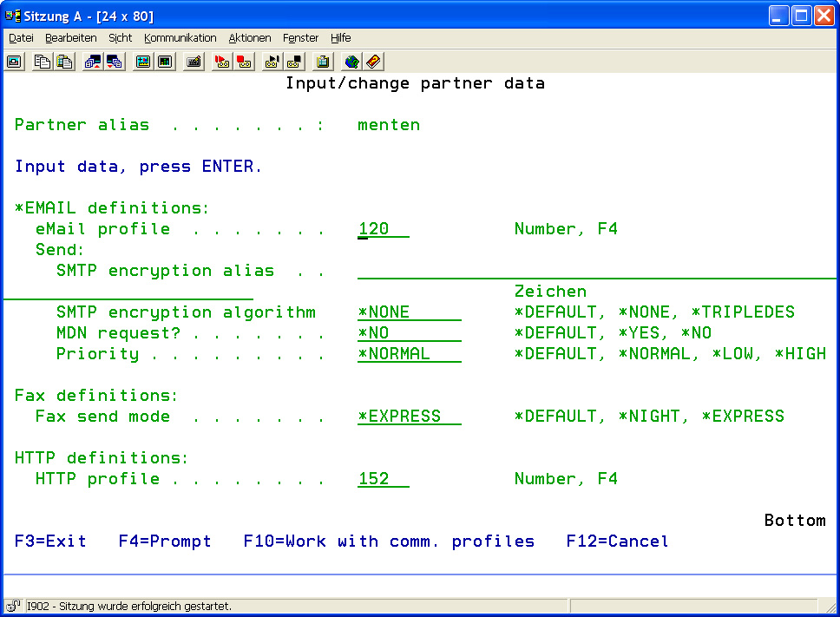Click the eMail profile field showing 120
The width and height of the screenshot is (840, 617).
tap(383, 229)
